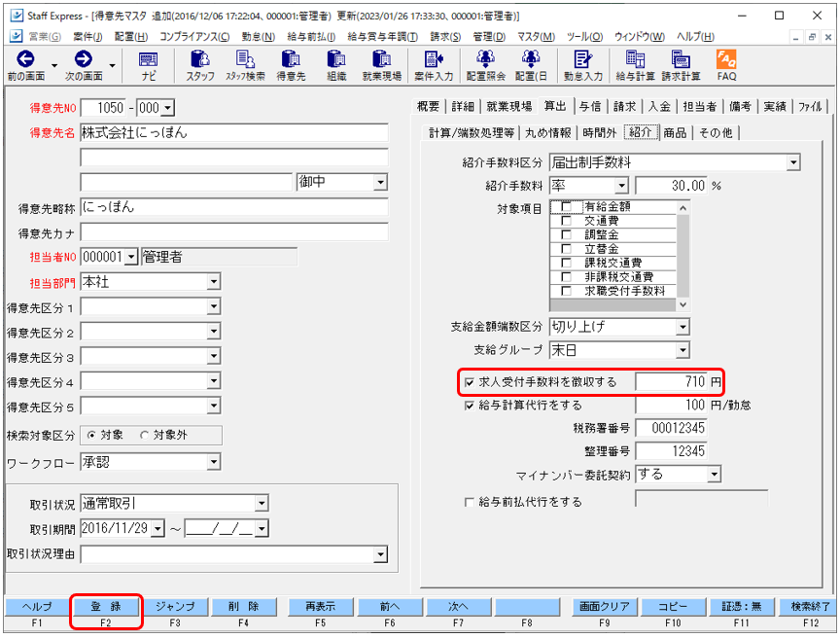This screenshot has height=638, width=840.
Task: Uncheck 求人受付手数料を徴収する checkbox
Action: click(470, 382)
